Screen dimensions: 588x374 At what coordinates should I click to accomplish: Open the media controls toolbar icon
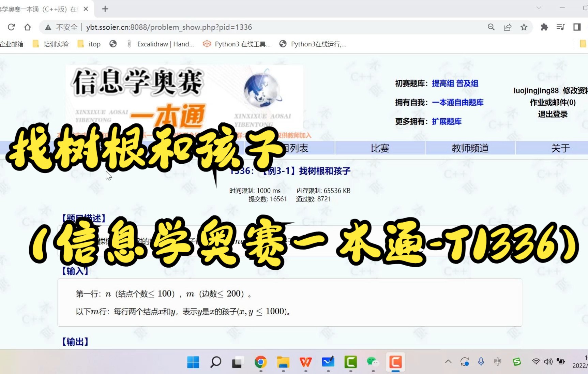[560, 27]
